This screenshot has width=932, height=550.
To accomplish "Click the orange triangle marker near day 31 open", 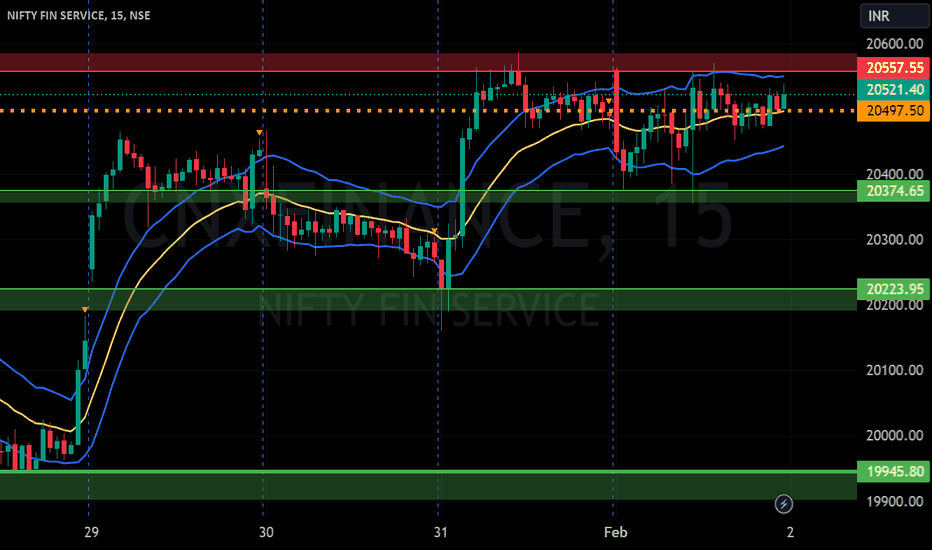I will coord(434,231).
